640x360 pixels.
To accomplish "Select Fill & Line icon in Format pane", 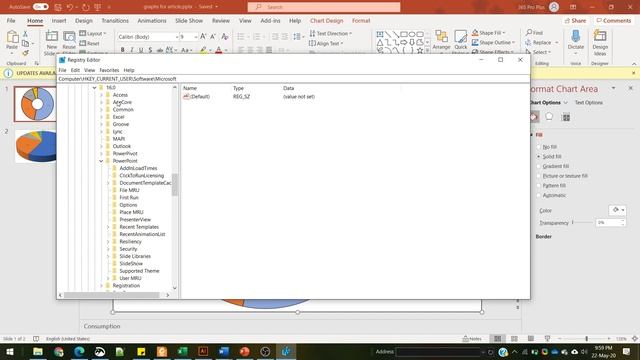I will [534, 117].
